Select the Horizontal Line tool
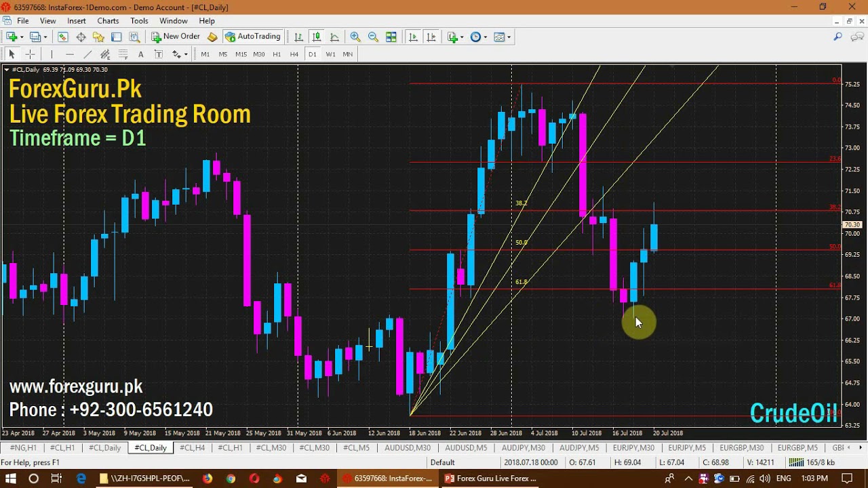Screen dimensions: 868x488 tap(69, 54)
